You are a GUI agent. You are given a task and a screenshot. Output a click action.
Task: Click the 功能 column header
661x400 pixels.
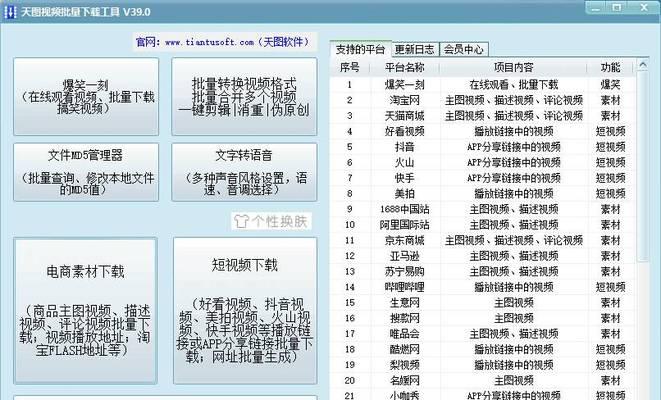(x=610, y=67)
